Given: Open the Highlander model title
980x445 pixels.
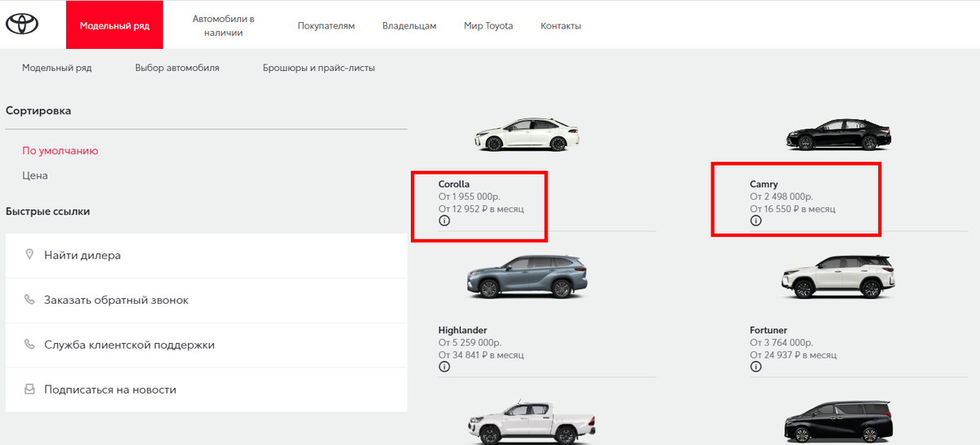Looking at the screenshot, I should click(x=462, y=331).
